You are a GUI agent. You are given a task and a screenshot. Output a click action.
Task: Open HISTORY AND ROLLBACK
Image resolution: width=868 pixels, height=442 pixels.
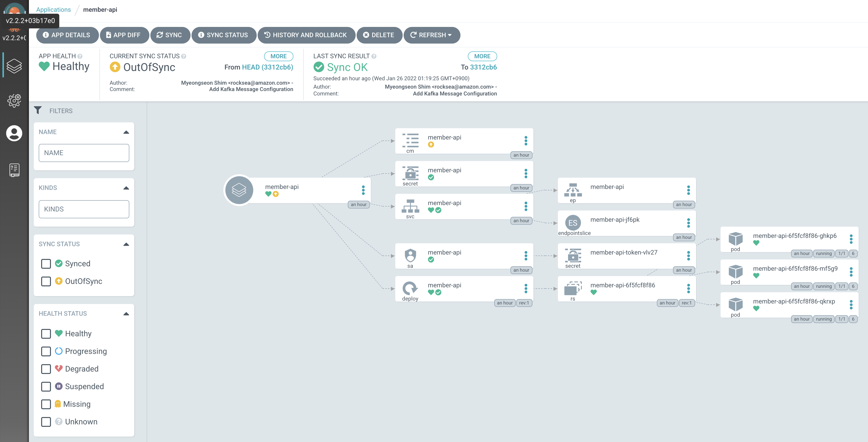[x=306, y=35]
